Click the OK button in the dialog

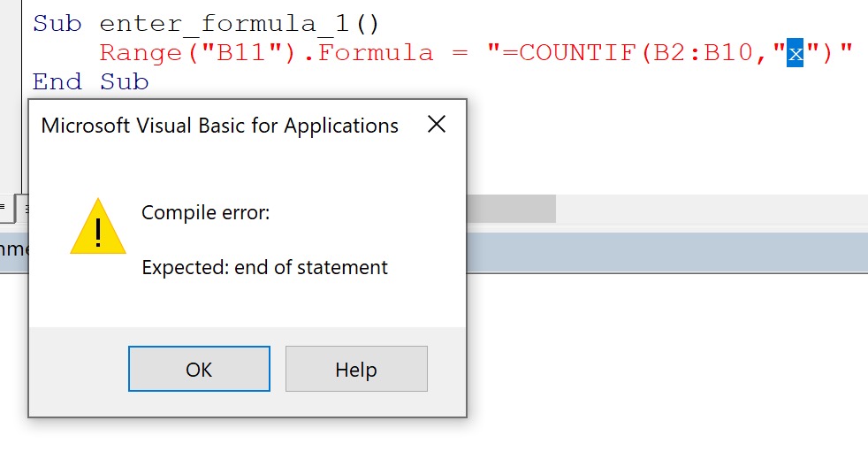pyautogui.click(x=199, y=369)
